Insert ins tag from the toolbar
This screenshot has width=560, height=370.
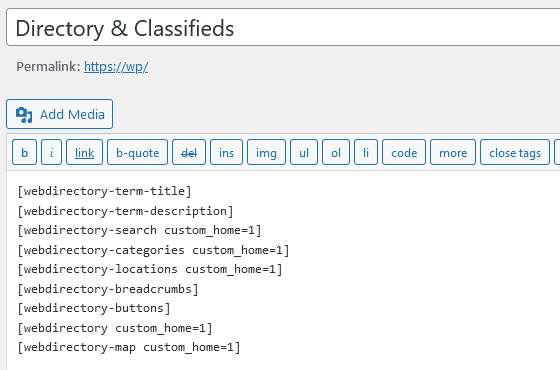[226, 152]
